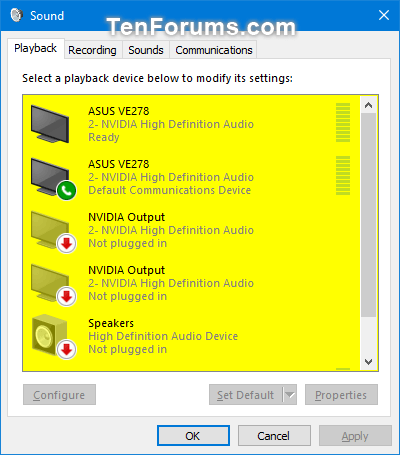This screenshot has height=455, width=400.
Task: Close the Sound dialog window
Action: click(384, 15)
